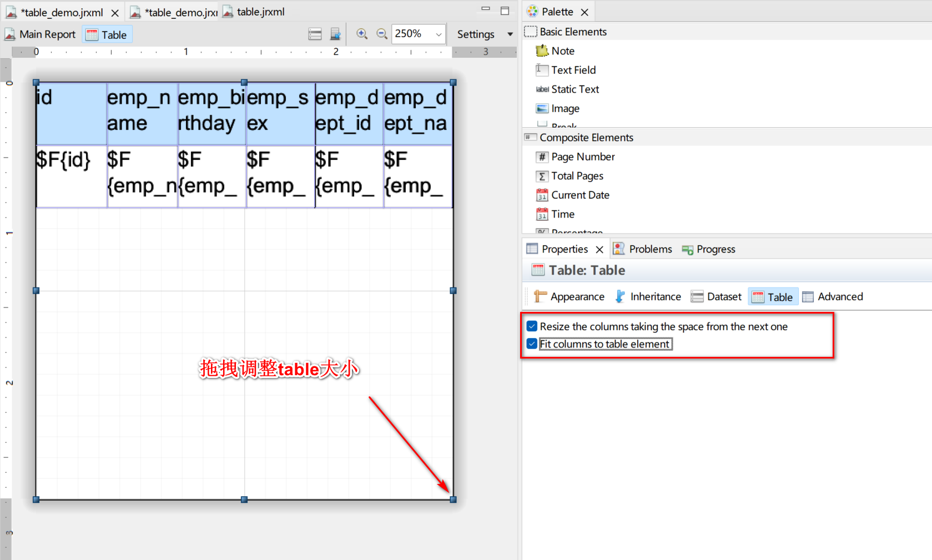Screen dimensions: 932x560
Task: Select the Image element in Palette
Action: [x=565, y=108]
